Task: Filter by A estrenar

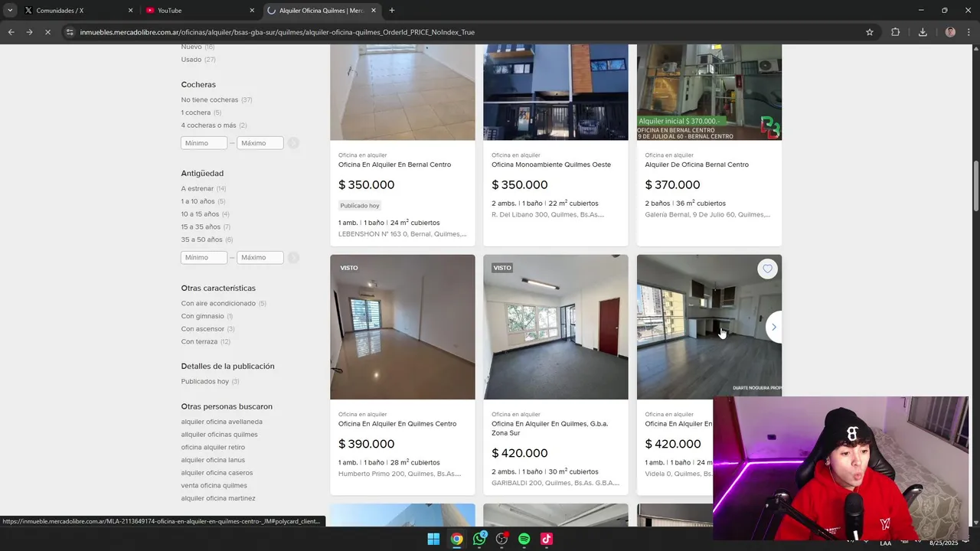Action: click(204, 188)
